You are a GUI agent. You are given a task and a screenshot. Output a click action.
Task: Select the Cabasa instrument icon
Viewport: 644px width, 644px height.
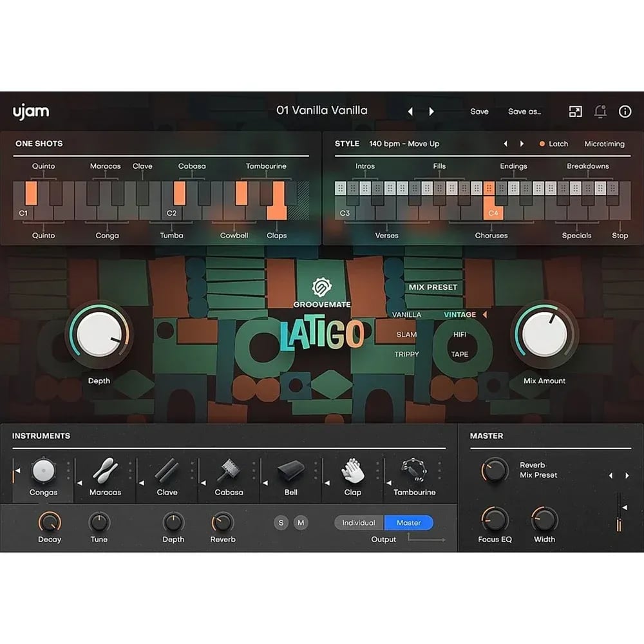pyautogui.click(x=229, y=470)
